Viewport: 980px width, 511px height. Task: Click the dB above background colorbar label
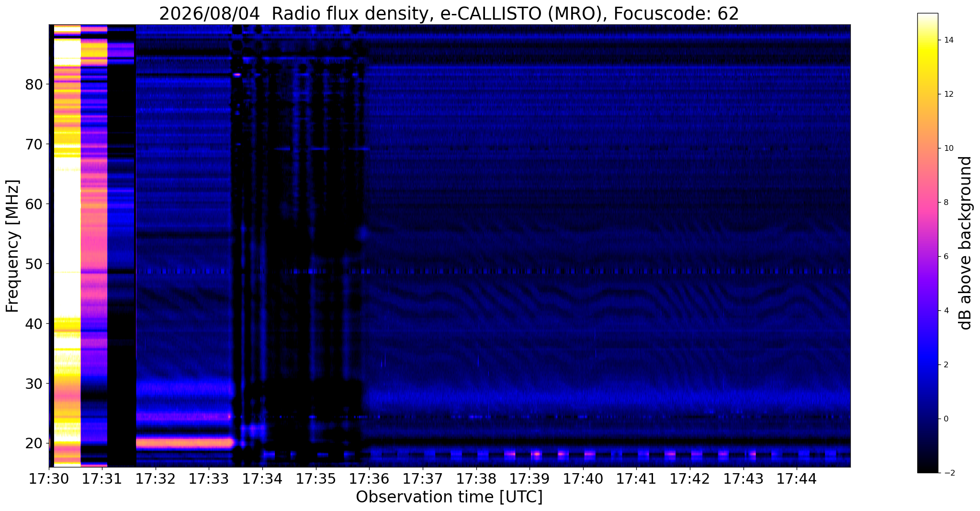coord(966,243)
